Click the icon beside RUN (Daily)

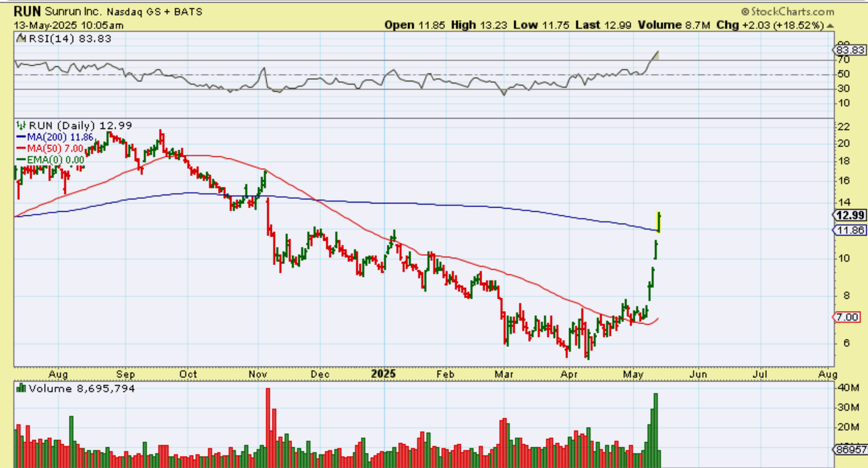pyautogui.click(x=21, y=125)
